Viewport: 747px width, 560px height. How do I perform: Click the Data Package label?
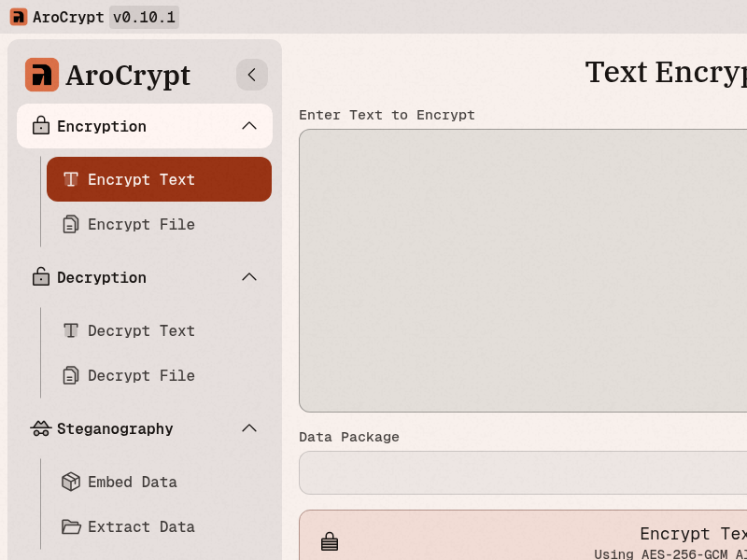coord(349,437)
